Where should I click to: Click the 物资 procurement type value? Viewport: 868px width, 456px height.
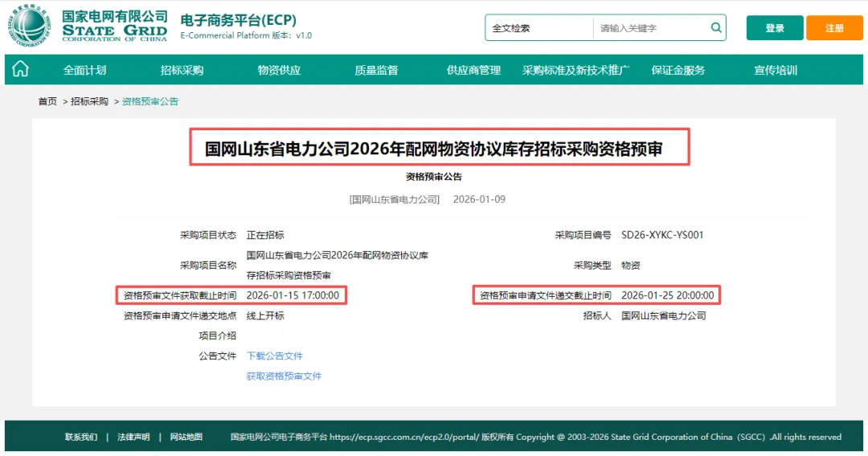tap(631, 265)
